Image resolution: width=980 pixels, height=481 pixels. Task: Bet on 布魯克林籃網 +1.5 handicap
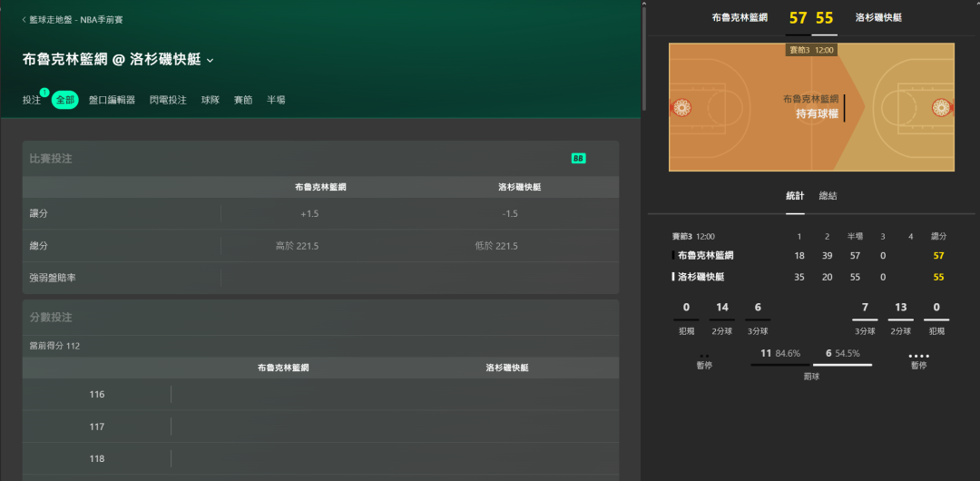tap(310, 214)
